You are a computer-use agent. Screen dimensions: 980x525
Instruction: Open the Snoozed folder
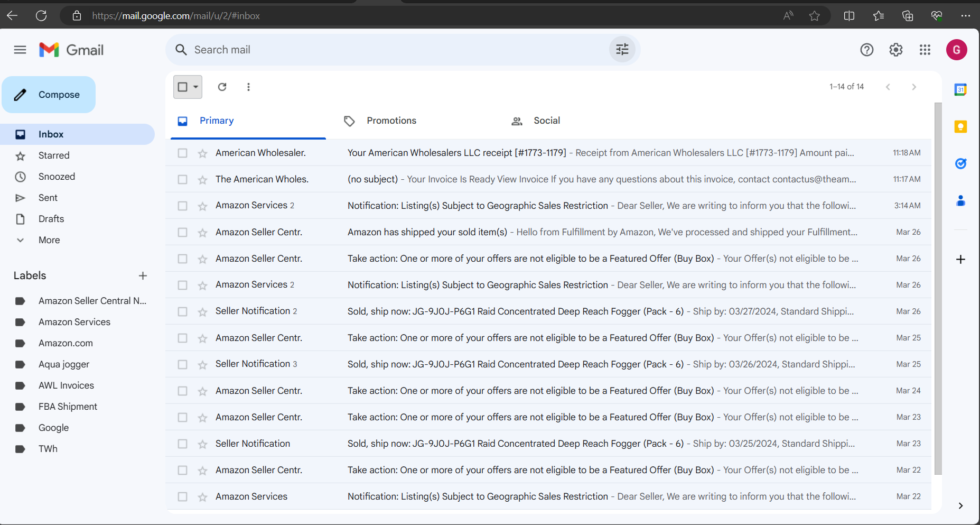(x=77, y=177)
